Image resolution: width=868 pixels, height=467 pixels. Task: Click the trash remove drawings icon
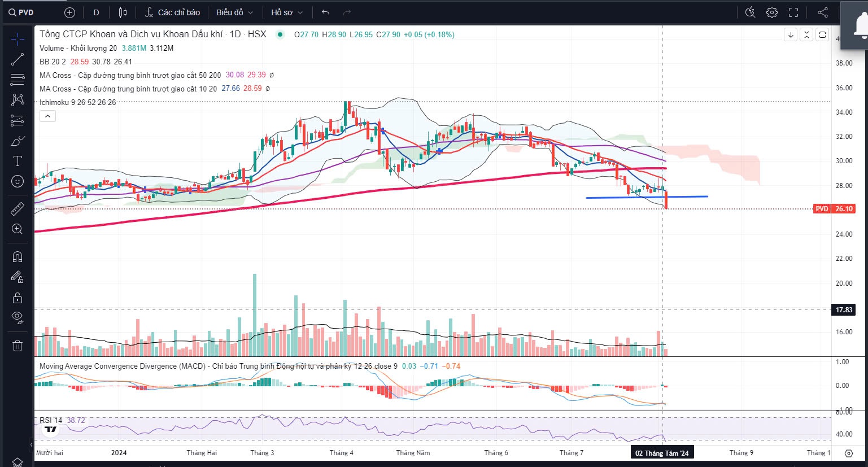[x=18, y=346]
